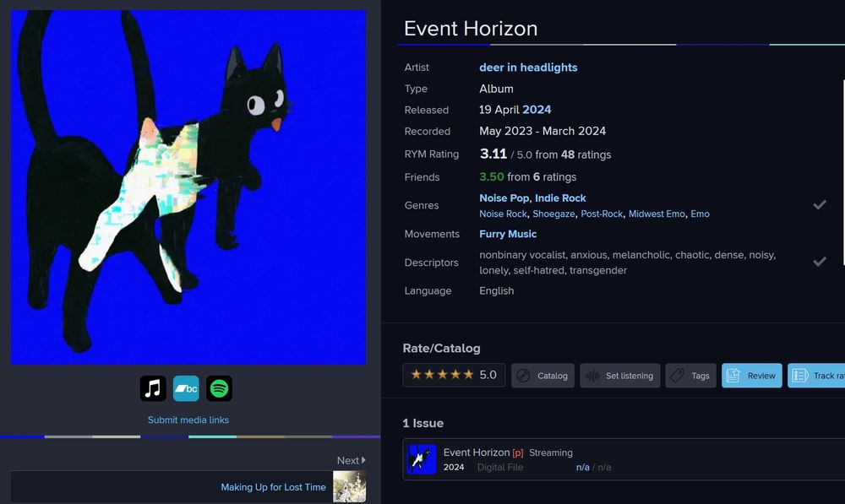Open the Track ratings button

pos(816,376)
